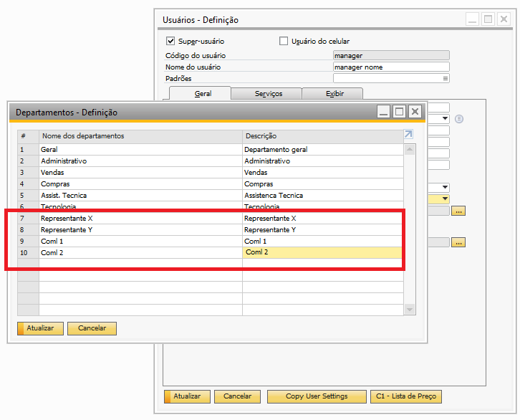Click the upper yellow ellipsis browse button
520x420 pixels.
[x=458, y=211]
